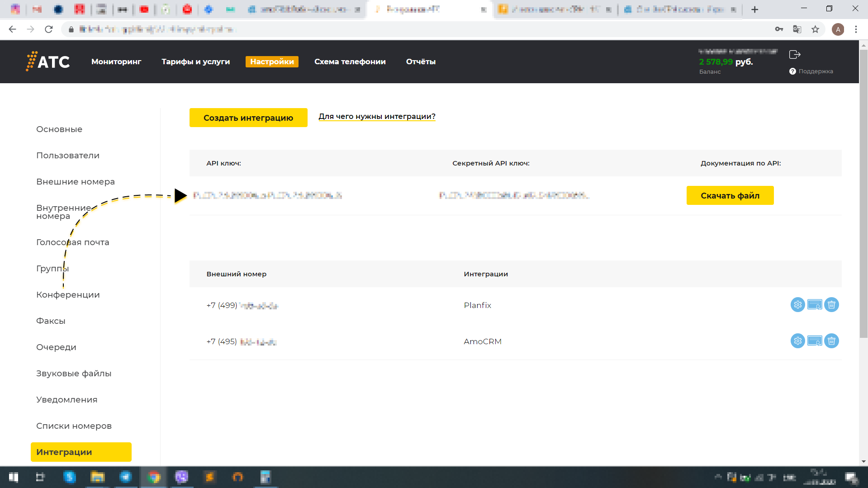This screenshot has height=488, width=868.
Task: Delete the Planfix integration via trash icon
Action: (831, 305)
